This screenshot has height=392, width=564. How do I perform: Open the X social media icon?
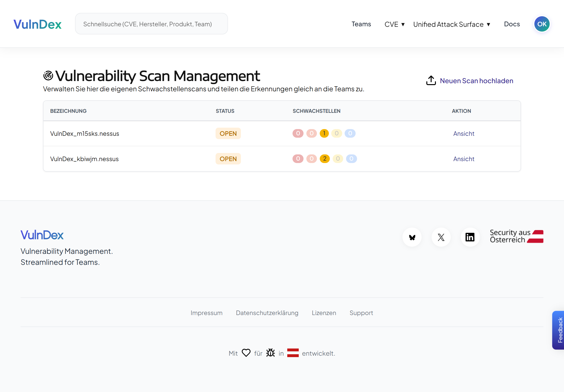coord(441,237)
